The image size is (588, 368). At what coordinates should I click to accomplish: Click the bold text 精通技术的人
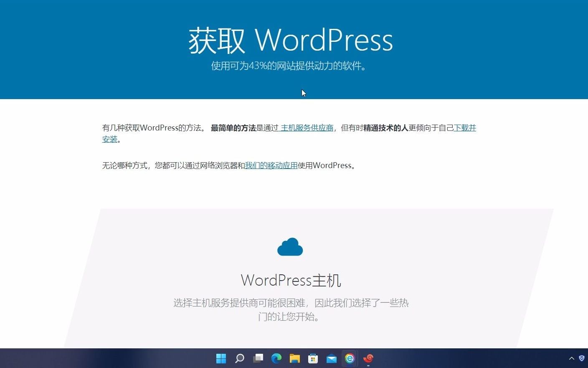(x=386, y=128)
